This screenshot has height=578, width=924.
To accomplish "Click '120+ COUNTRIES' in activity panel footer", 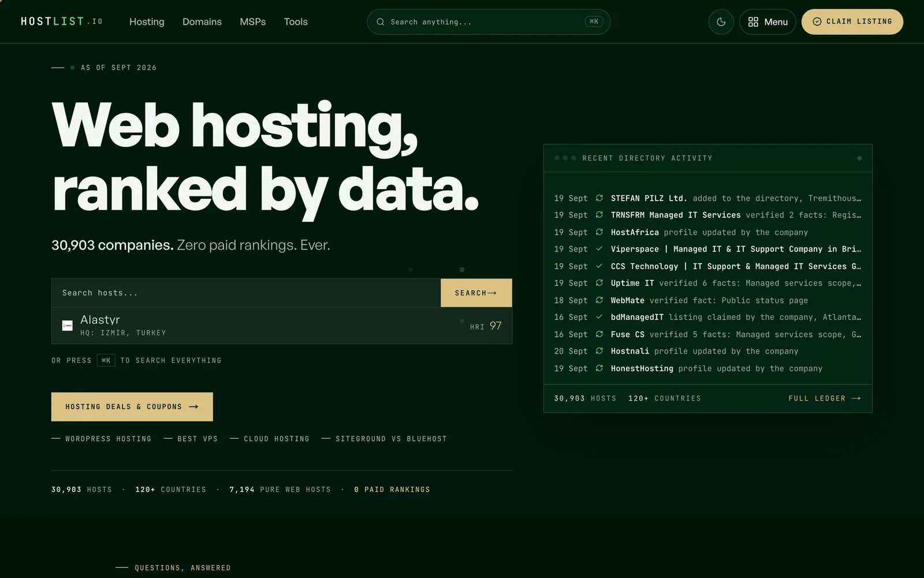I will 665,398.
